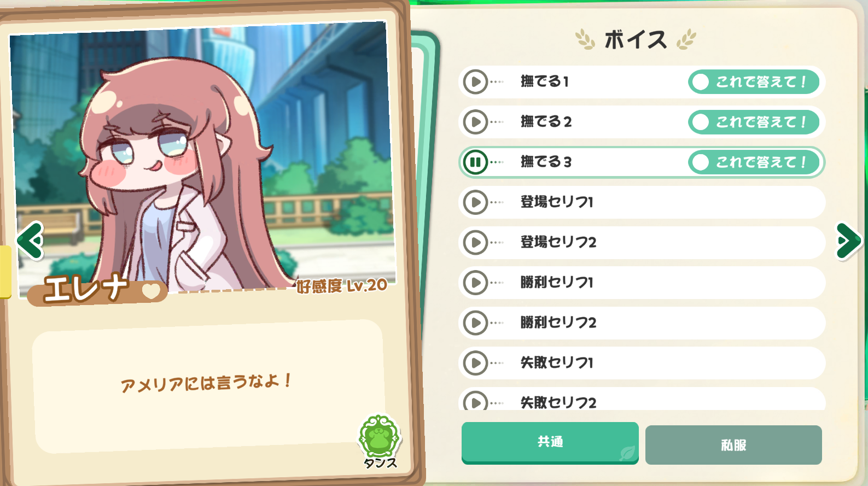The width and height of the screenshot is (868, 486).
Task: Click Elena's character portrait
Action: pos(202,159)
